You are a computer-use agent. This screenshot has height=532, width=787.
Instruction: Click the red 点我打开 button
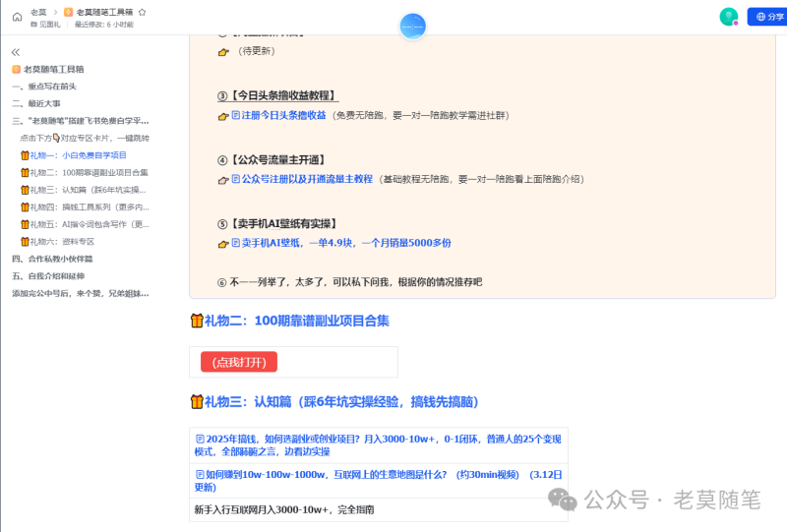click(x=239, y=362)
